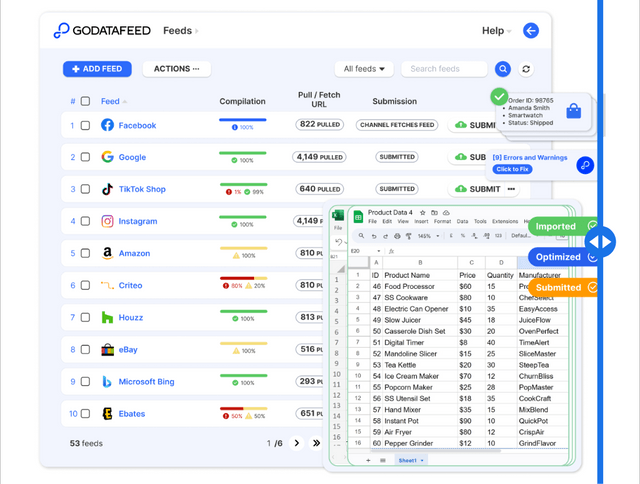Open the Google feed link
Viewport: 640px width, 484px height.
tap(132, 157)
